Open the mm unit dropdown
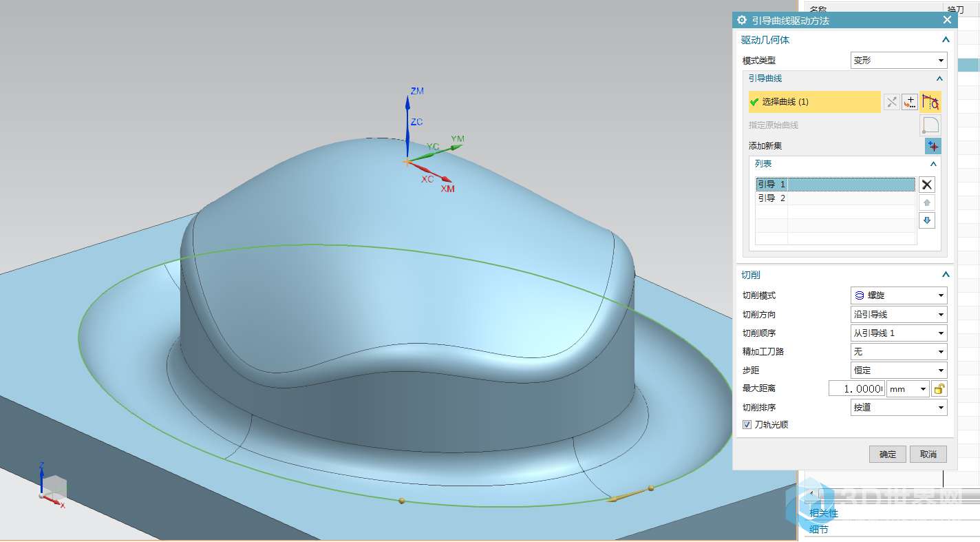Image resolution: width=980 pixels, height=542 pixels. point(908,389)
